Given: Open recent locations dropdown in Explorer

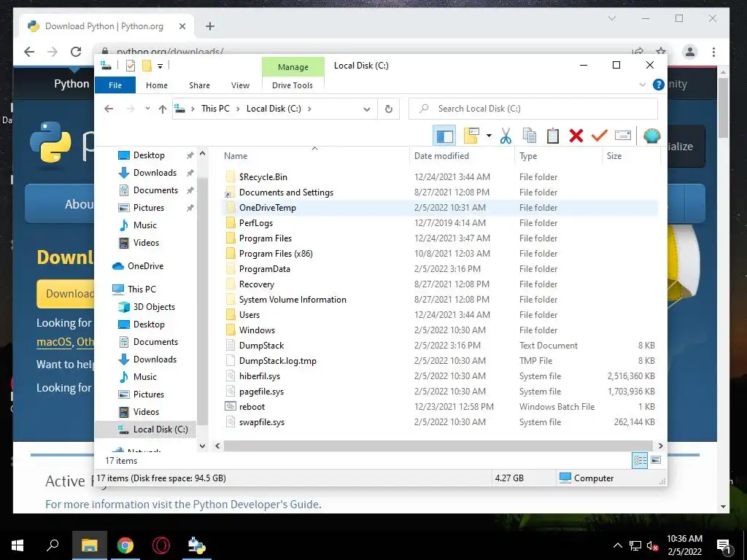Looking at the screenshot, I should click(147, 109).
